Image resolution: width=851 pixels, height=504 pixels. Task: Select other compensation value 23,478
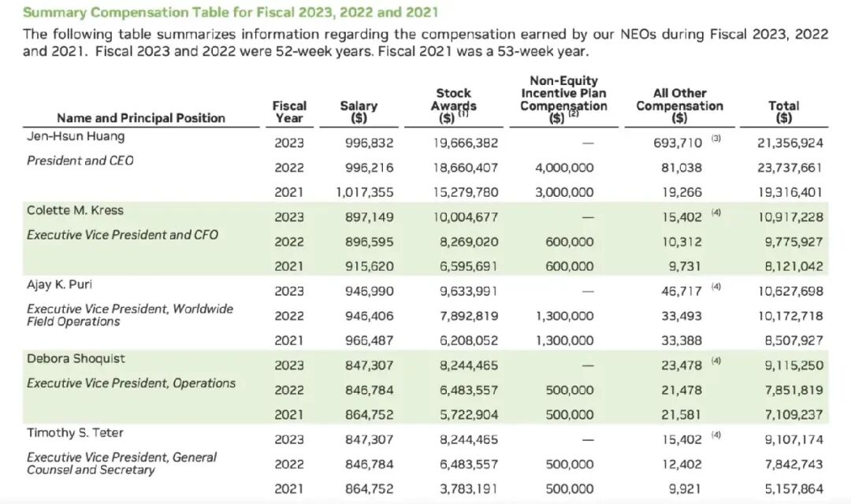[681, 365]
